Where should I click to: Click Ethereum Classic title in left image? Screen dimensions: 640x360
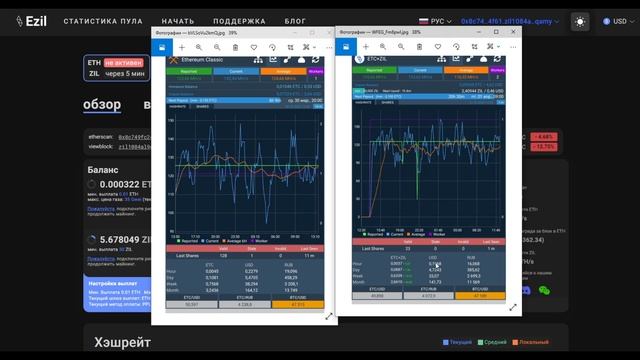[x=202, y=60]
